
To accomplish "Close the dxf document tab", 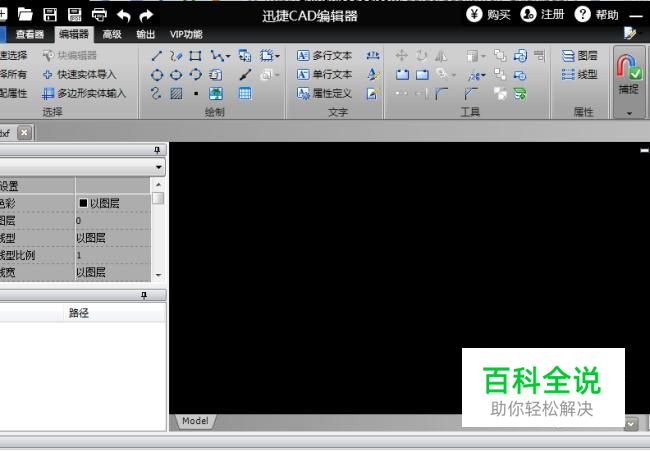I will click(x=24, y=133).
